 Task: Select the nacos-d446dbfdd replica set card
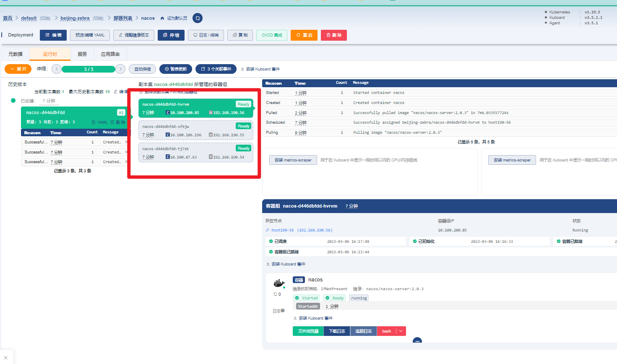[x=74, y=117]
